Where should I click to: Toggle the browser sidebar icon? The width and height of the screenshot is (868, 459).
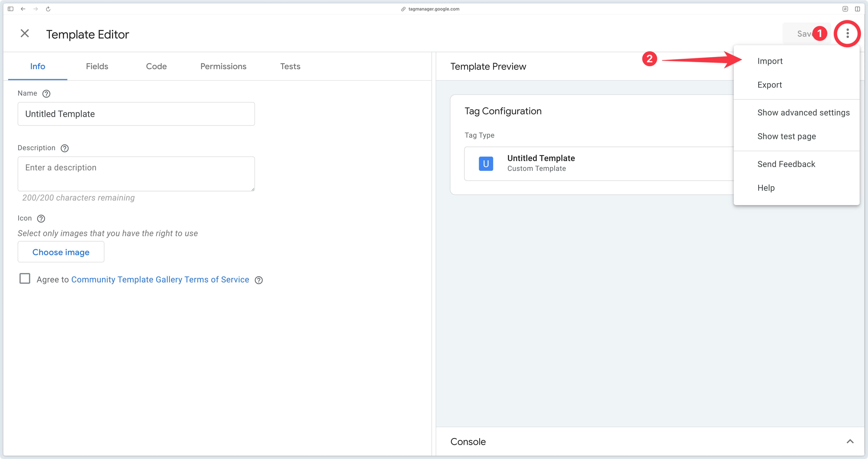(x=11, y=9)
